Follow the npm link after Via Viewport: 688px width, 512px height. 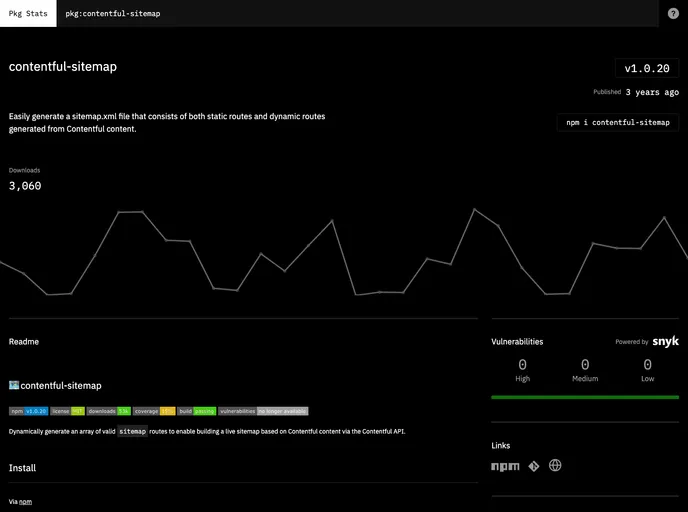click(25, 502)
